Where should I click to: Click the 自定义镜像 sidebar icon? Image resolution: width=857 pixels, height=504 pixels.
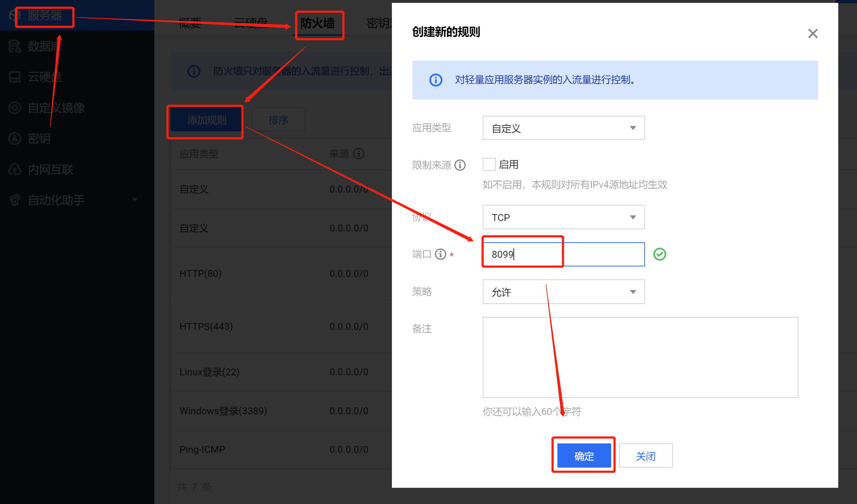14,108
